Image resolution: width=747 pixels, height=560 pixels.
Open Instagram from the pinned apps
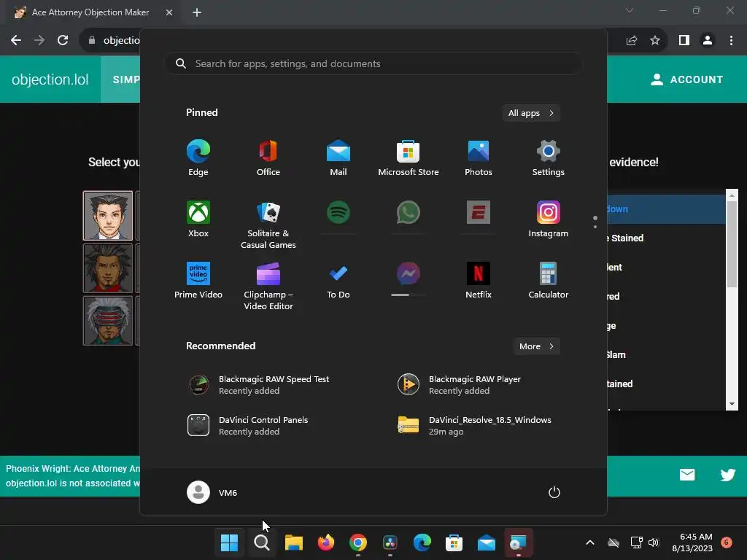click(x=549, y=219)
